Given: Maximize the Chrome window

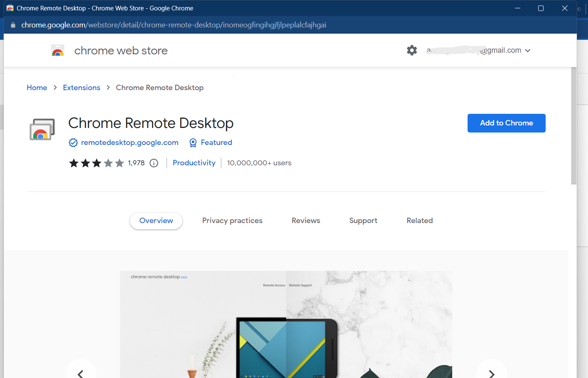Looking at the screenshot, I should [x=541, y=8].
